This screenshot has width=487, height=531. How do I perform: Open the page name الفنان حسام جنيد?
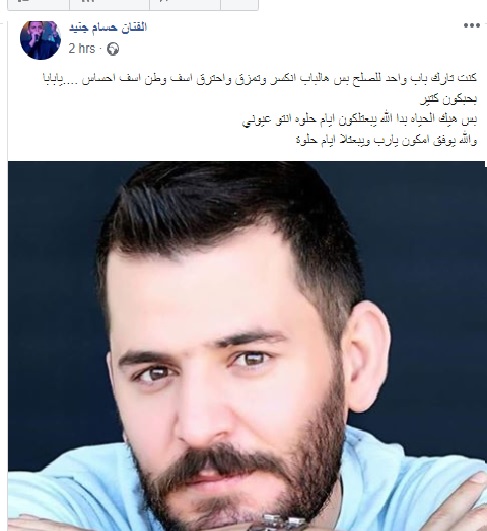point(108,27)
